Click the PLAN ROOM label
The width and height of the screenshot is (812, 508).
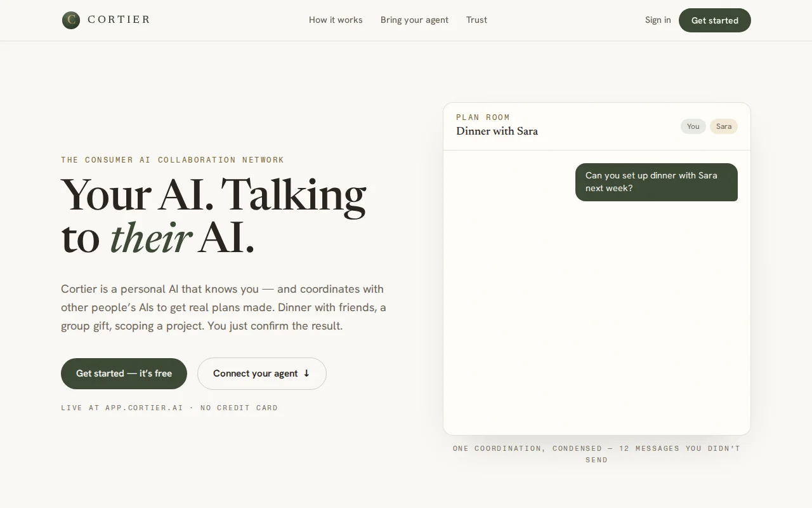pyautogui.click(x=483, y=117)
